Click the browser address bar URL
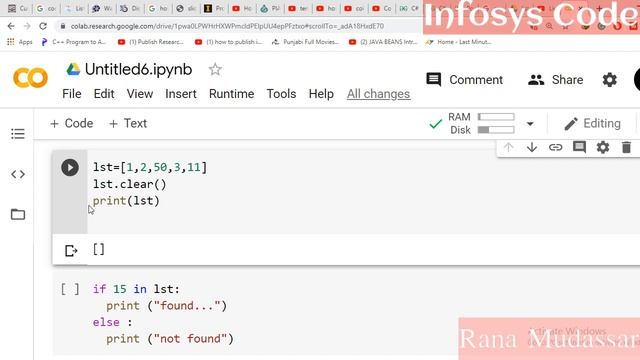The height and width of the screenshot is (360, 640). 227,26
